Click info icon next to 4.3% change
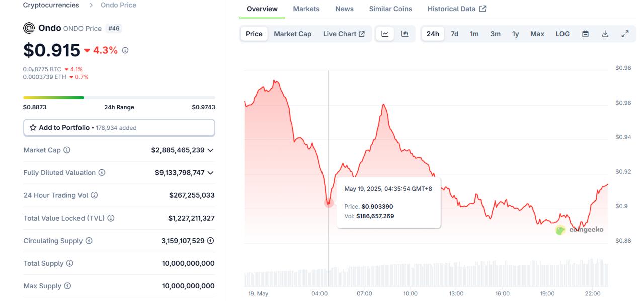 pyautogui.click(x=125, y=50)
